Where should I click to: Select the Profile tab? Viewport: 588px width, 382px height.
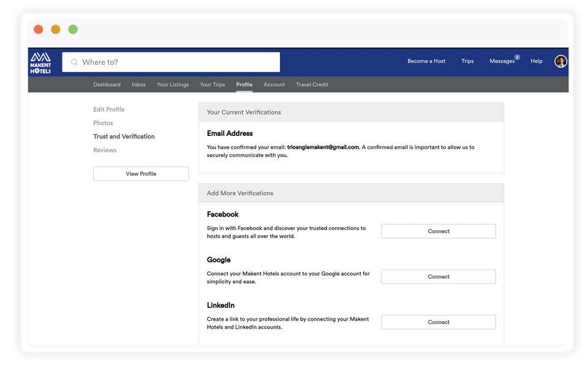(x=244, y=84)
